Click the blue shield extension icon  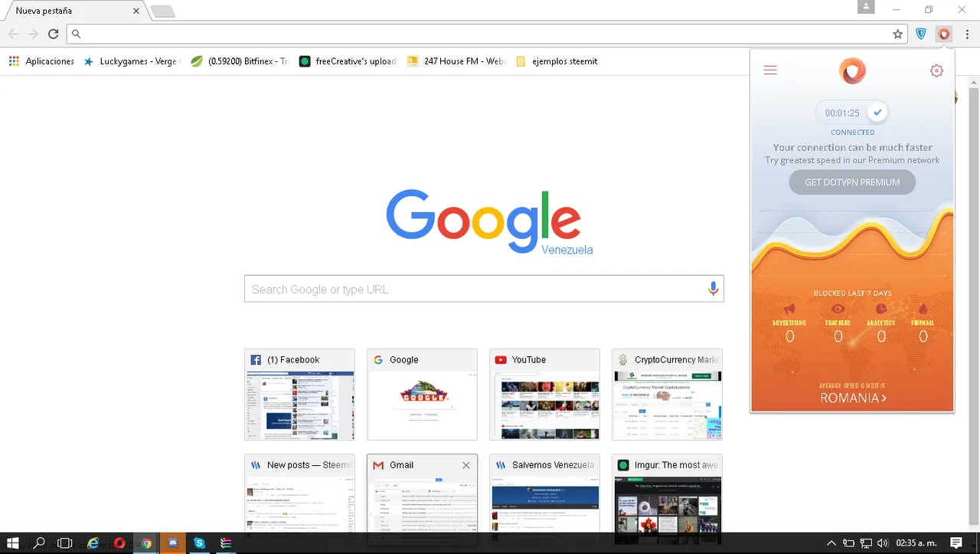(921, 34)
